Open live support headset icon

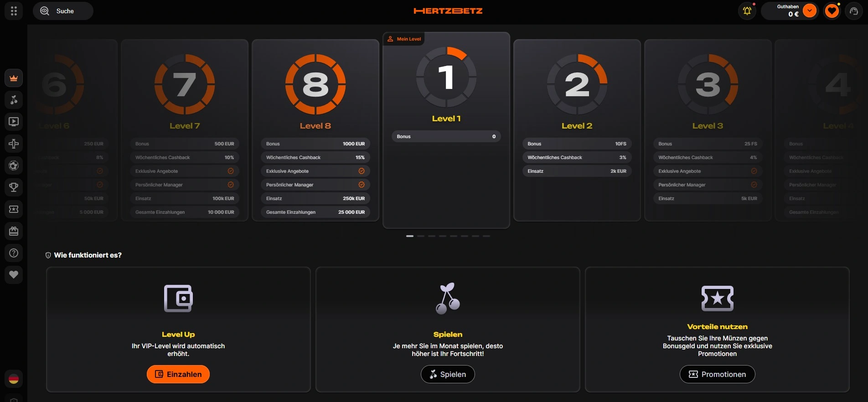(854, 11)
